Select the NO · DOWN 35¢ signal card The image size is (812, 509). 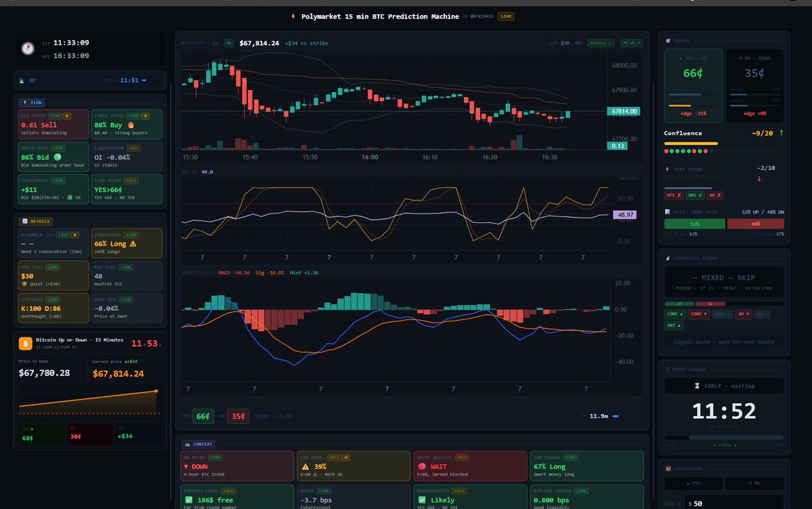(x=754, y=85)
